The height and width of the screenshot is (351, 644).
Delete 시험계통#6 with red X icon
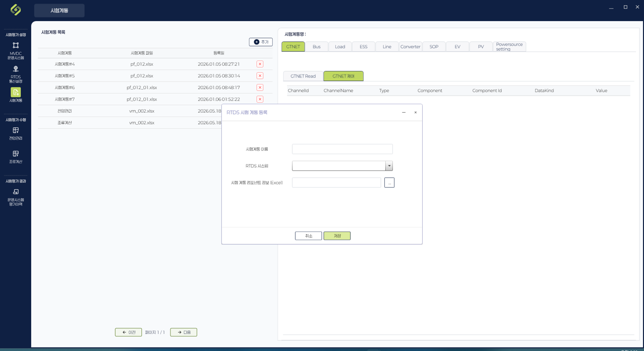[x=260, y=87]
